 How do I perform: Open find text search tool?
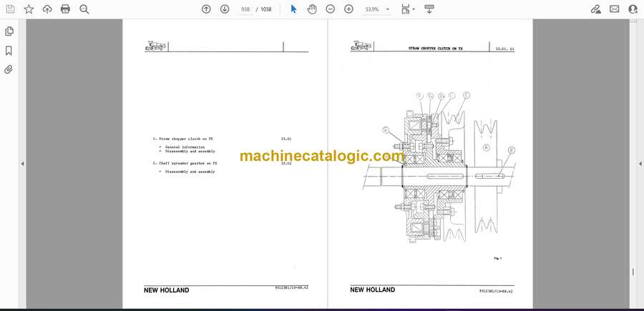(x=84, y=9)
